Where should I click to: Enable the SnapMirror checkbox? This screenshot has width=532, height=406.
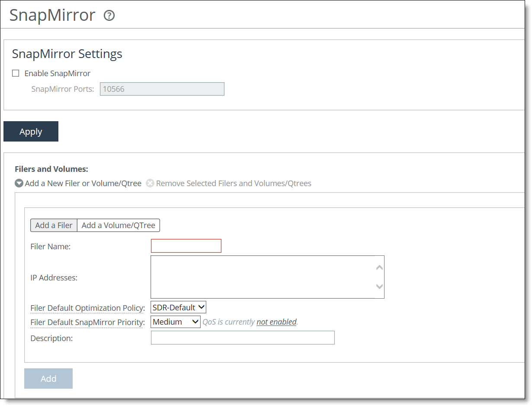click(x=16, y=73)
